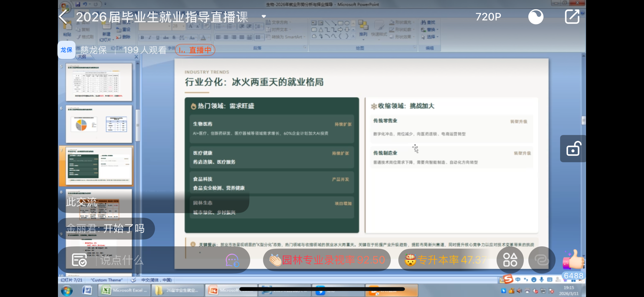Change the 720P video quality setting
Screen dimensions: 644x297
488,17
